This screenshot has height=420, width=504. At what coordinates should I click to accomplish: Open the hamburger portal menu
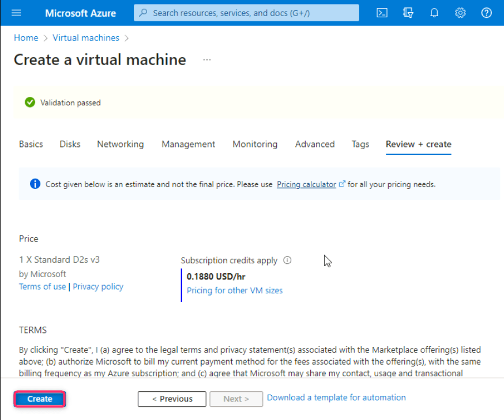point(16,13)
